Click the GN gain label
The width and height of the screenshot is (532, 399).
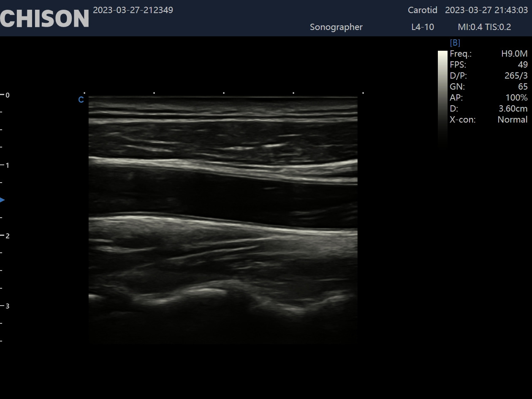457,87
